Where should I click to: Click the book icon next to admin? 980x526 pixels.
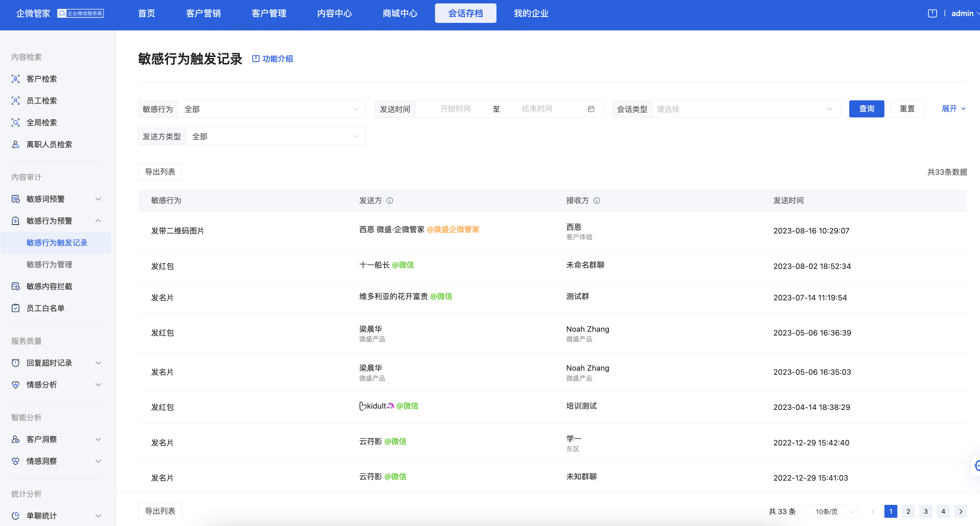(932, 13)
